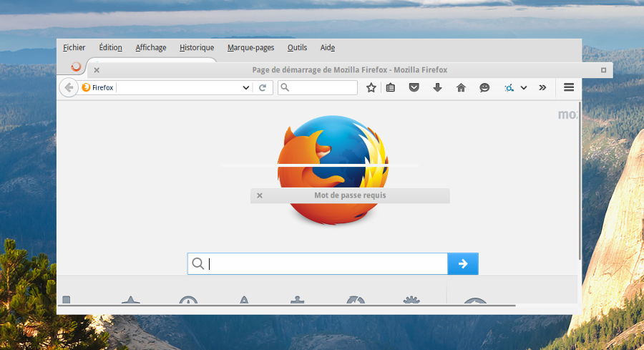Screen dimensions: 644x350
Task: Click the Firefox identity icon in address bar
Action: click(x=86, y=87)
